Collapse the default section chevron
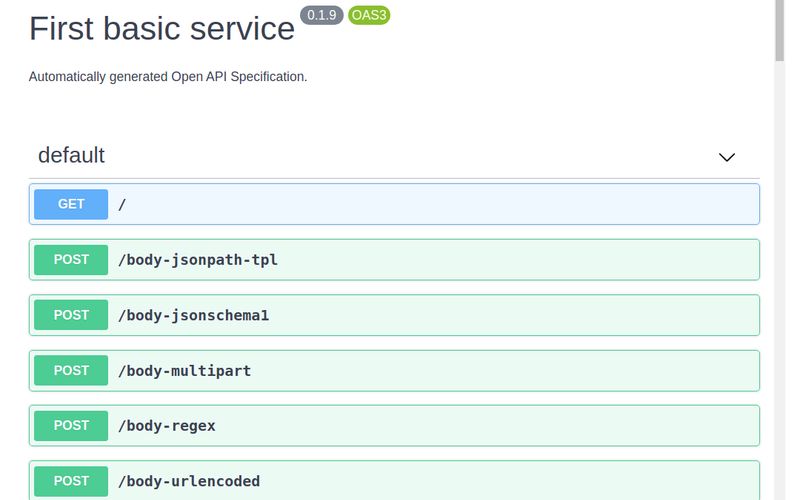Viewport: 800px width, 500px height. click(727, 157)
